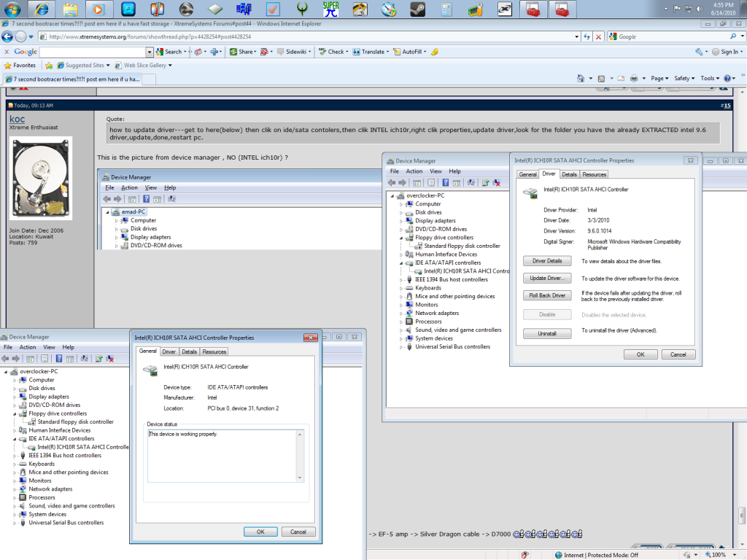Click the 'This device is working properly.' status text

tap(183, 435)
